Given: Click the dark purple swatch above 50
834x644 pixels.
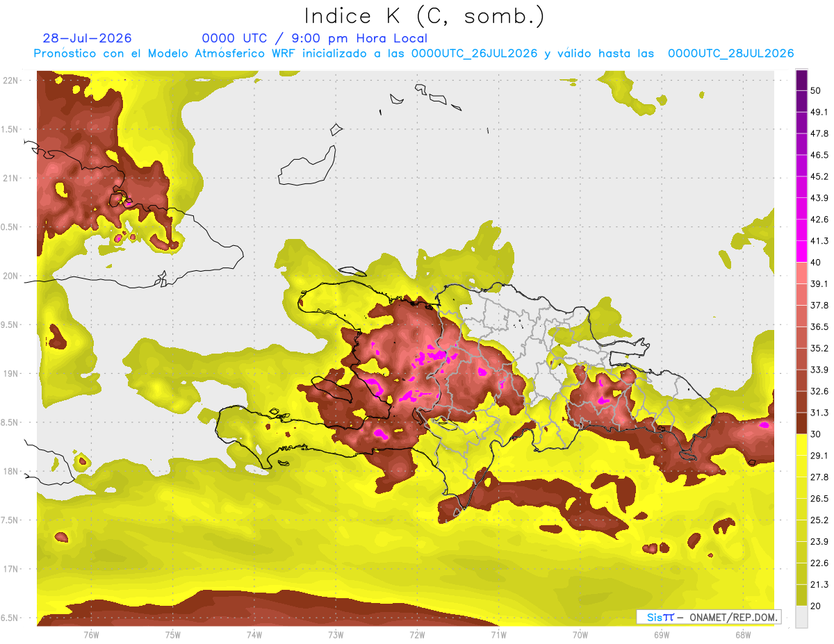Looking at the screenshot, I should pyautogui.click(x=802, y=81).
